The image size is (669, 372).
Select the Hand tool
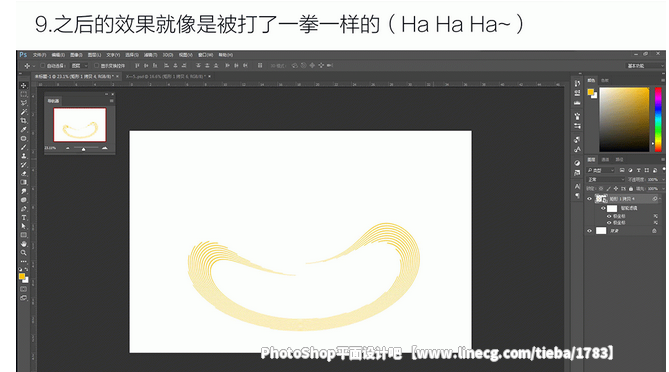click(23, 244)
